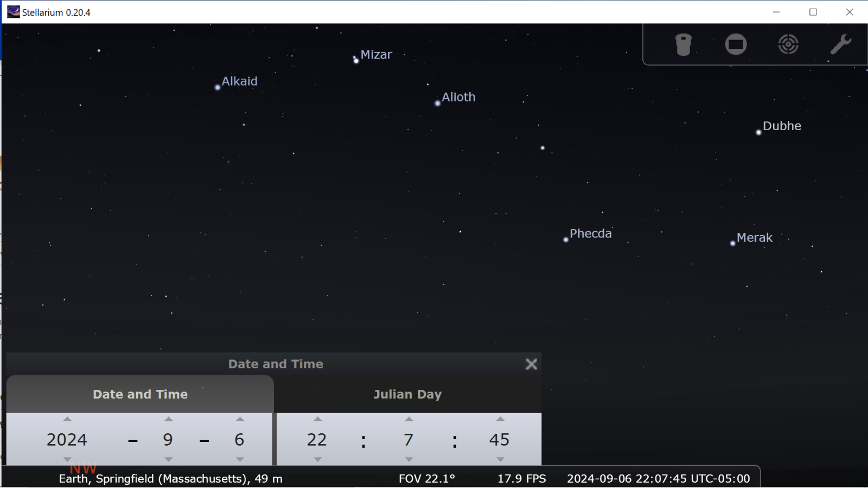Toggle the Telrad sight icon
This screenshot has width=868, height=488.
(788, 44)
